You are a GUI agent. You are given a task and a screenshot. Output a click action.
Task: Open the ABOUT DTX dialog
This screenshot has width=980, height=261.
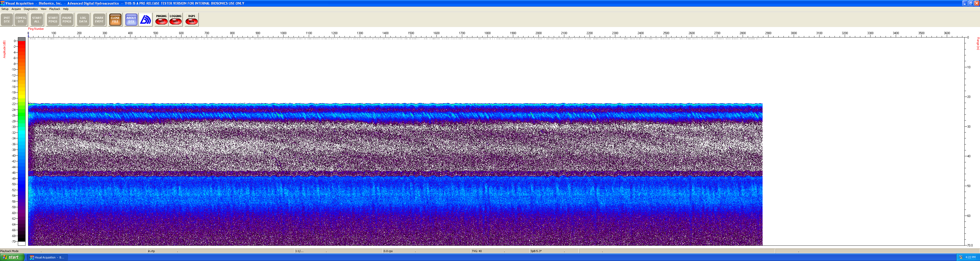tap(131, 20)
